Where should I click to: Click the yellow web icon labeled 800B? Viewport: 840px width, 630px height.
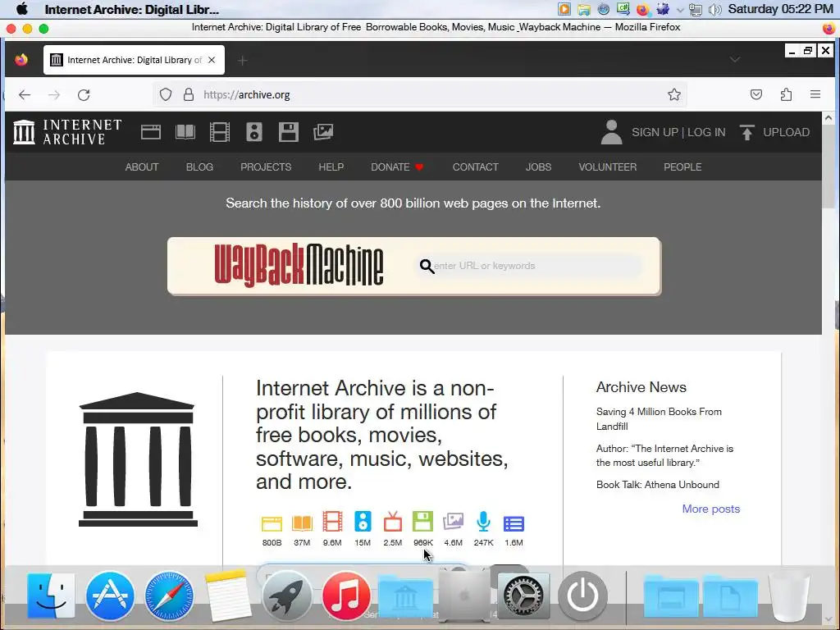click(x=272, y=523)
